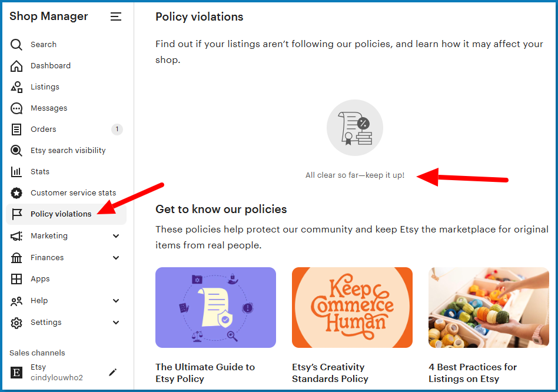The width and height of the screenshot is (558, 392).
Task: Open Customer service stats
Action: [x=74, y=193]
